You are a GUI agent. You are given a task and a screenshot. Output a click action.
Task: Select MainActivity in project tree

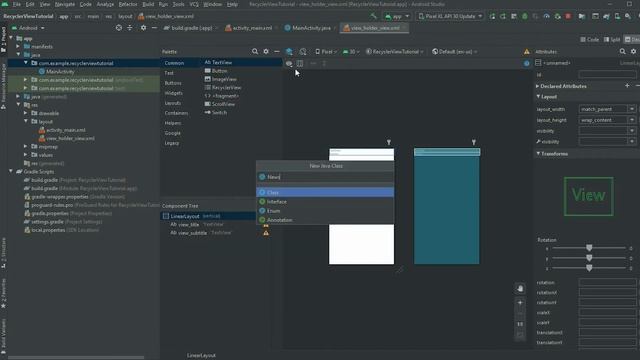60,71
